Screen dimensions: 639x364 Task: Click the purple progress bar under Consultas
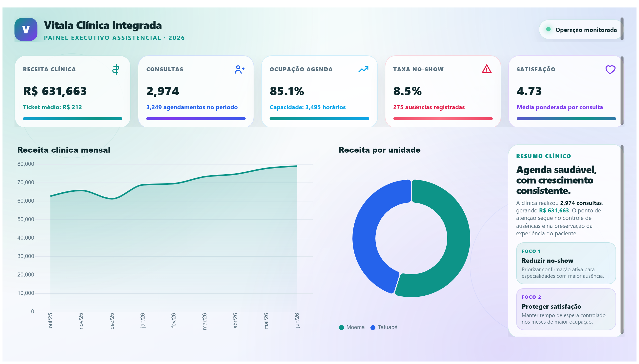[x=196, y=119]
